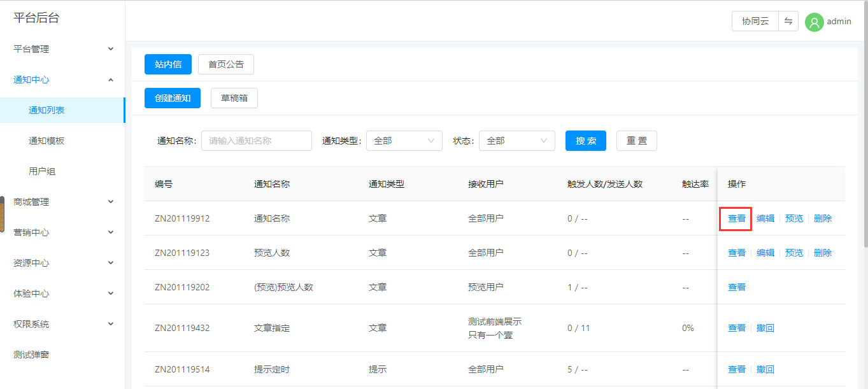
Task: Click the 0 / 11 count cell
Action: 579,328
